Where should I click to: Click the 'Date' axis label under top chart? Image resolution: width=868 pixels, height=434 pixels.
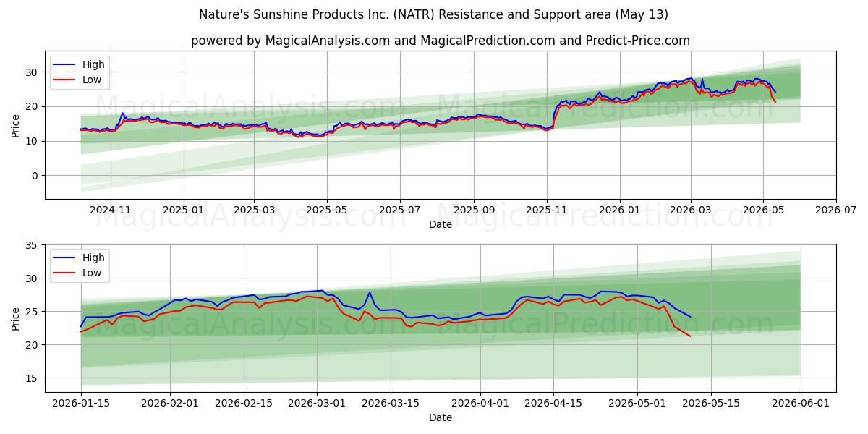point(440,224)
